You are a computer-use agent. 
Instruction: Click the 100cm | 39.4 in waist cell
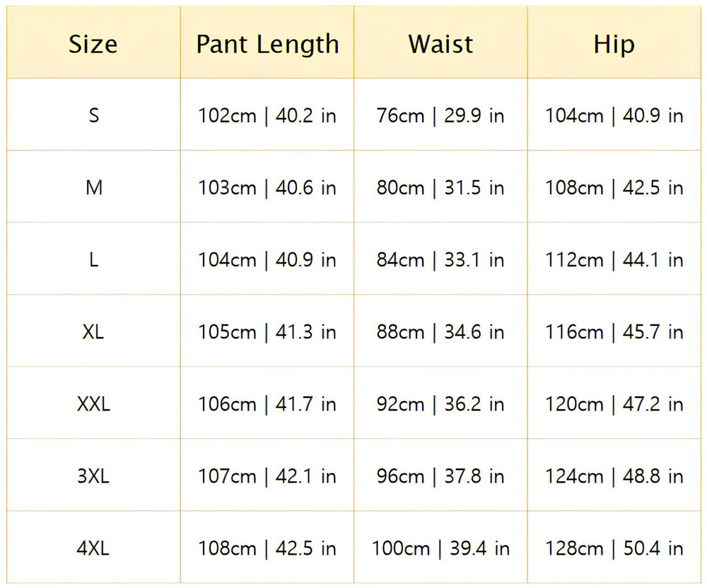pos(440,548)
